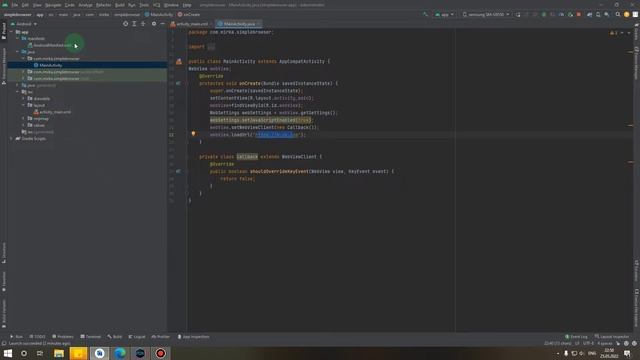Click Select Opened File target icon
The image size is (640, 360).
click(125, 24)
